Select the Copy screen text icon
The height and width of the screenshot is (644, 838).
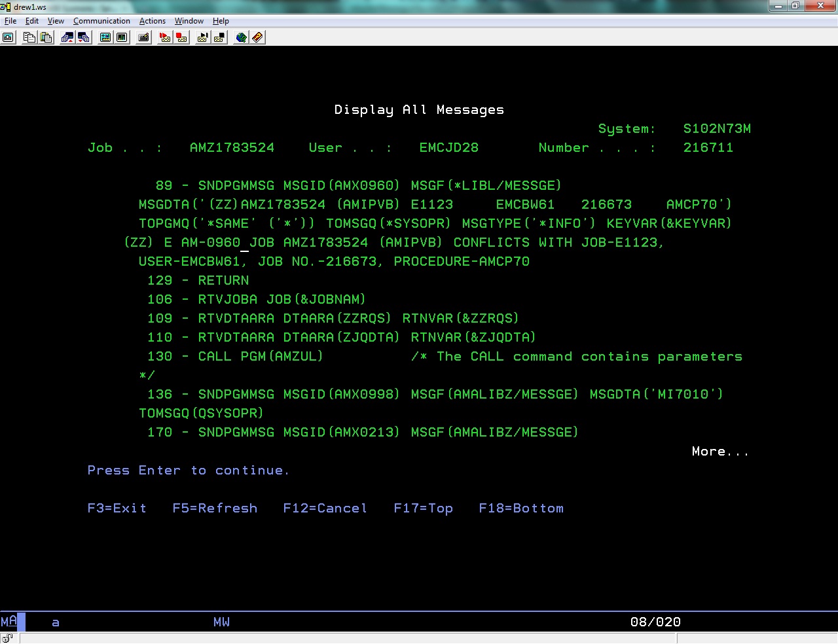coord(29,37)
